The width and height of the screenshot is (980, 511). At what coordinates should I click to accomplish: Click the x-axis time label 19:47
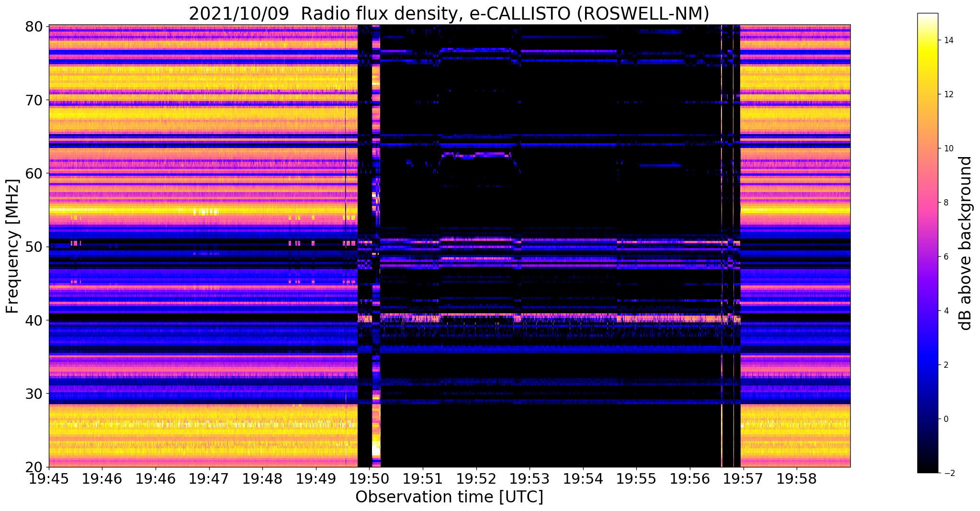[x=209, y=478]
